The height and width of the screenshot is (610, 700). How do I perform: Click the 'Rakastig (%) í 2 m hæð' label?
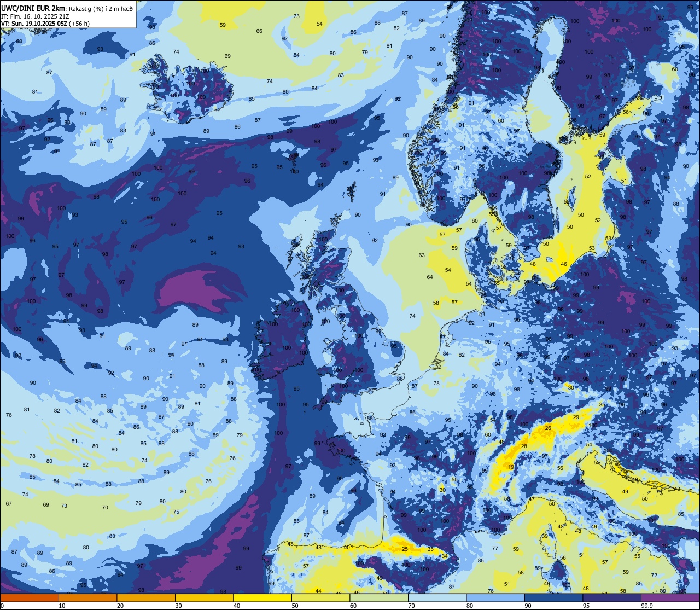click(101, 9)
